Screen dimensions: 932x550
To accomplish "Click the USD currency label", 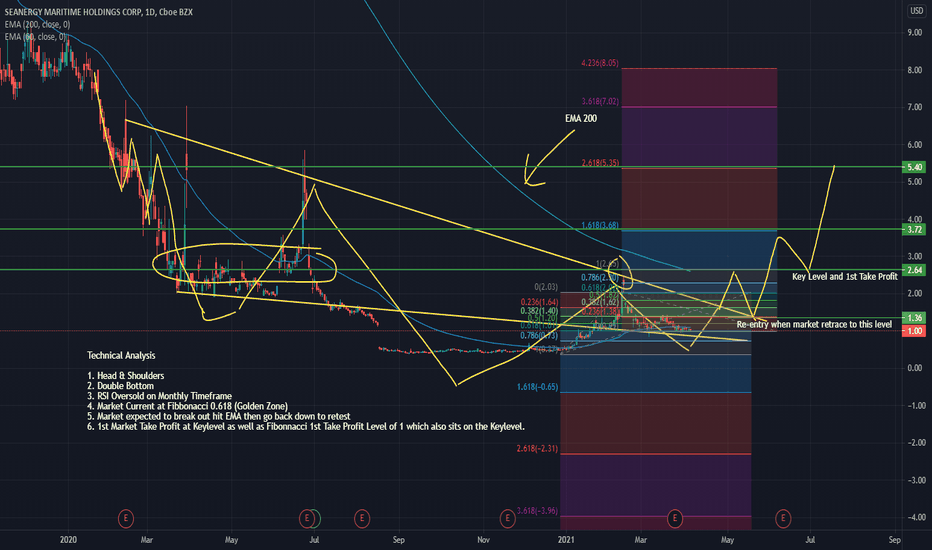I will 916,11.
